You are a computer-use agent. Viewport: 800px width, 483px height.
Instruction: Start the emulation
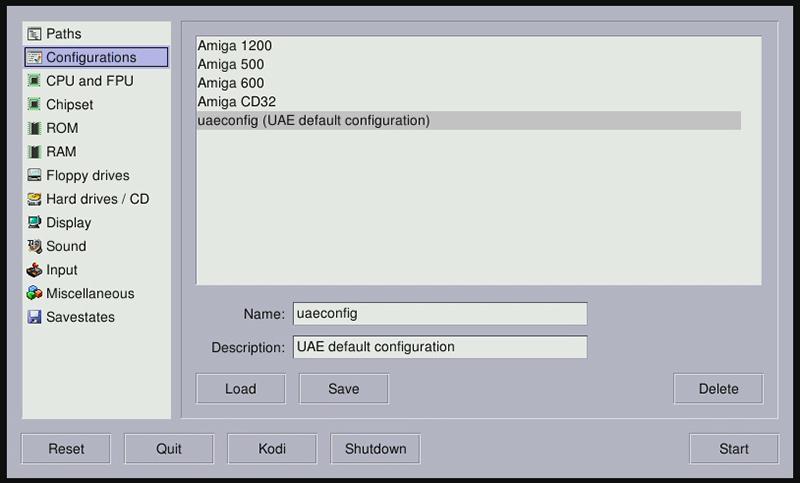pyautogui.click(x=734, y=449)
